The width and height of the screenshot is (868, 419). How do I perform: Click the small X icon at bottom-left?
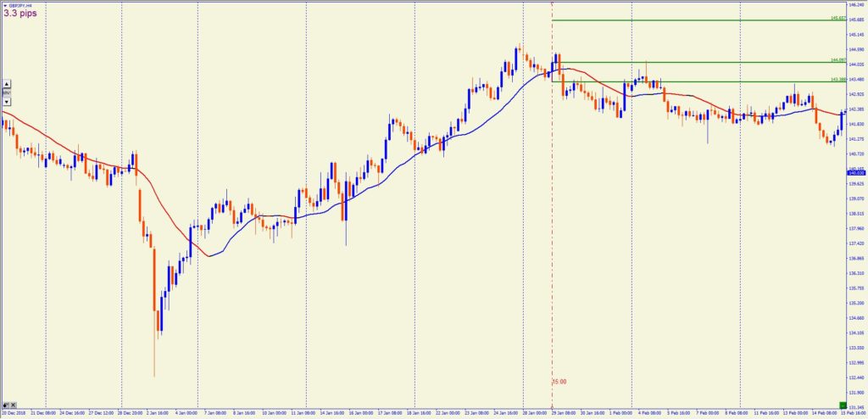14,403
